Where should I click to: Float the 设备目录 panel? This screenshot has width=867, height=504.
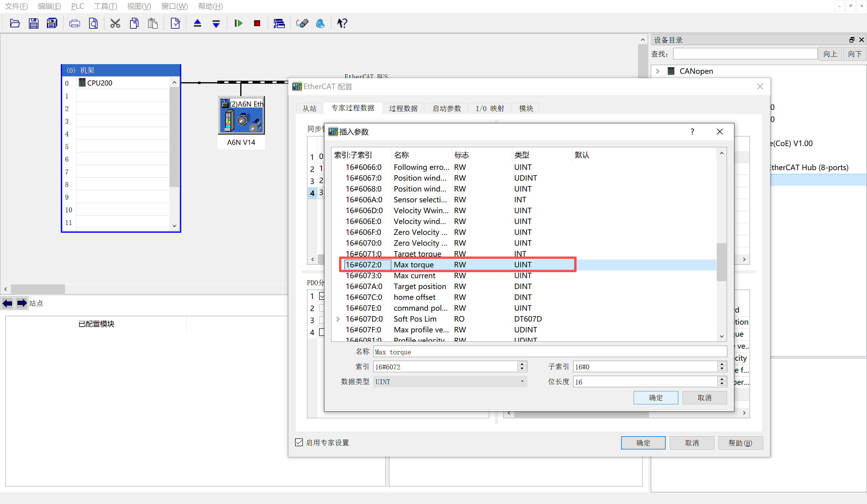(852, 40)
